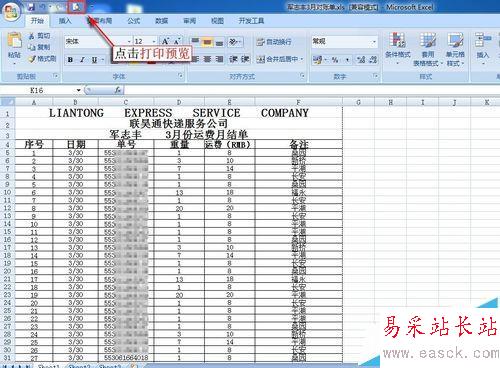Open the 数字 group dialog launcher
Viewport: 500px width, 368px height.
tap(375, 76)
